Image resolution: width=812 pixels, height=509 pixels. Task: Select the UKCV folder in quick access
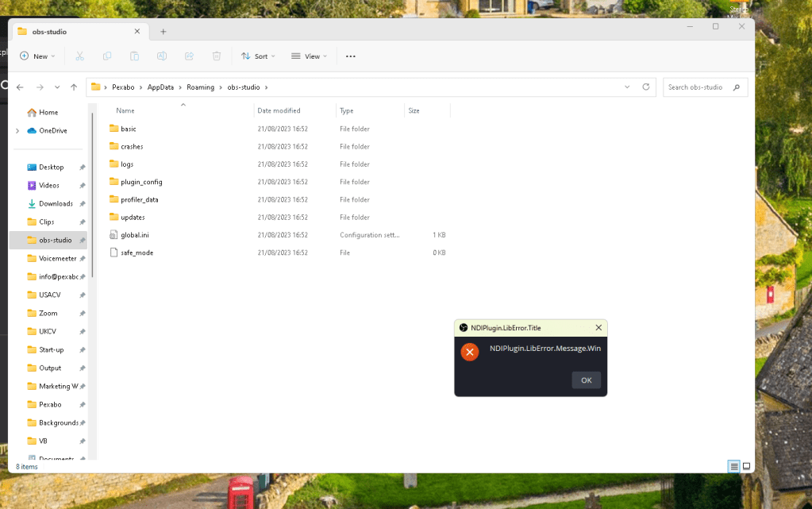click(x=48, y=331)
